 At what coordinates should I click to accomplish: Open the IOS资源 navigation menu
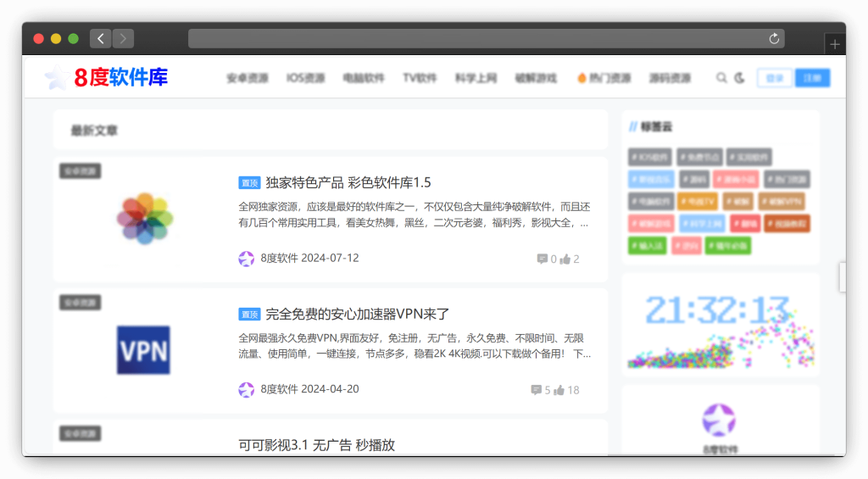click(305, 78)
